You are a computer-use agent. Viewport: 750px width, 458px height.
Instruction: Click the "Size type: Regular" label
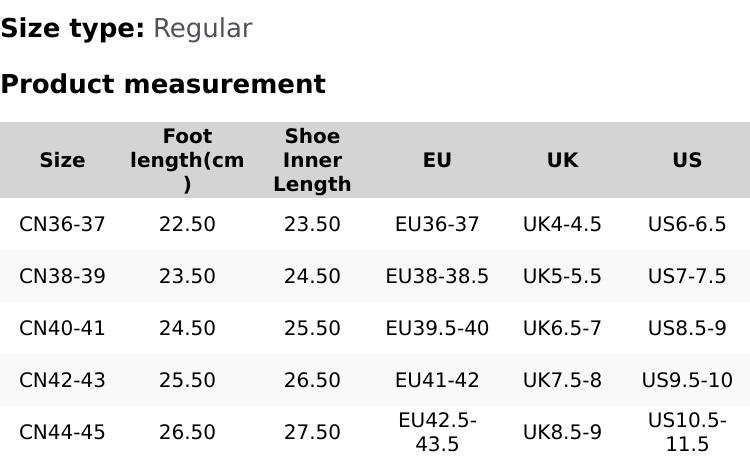126,28
